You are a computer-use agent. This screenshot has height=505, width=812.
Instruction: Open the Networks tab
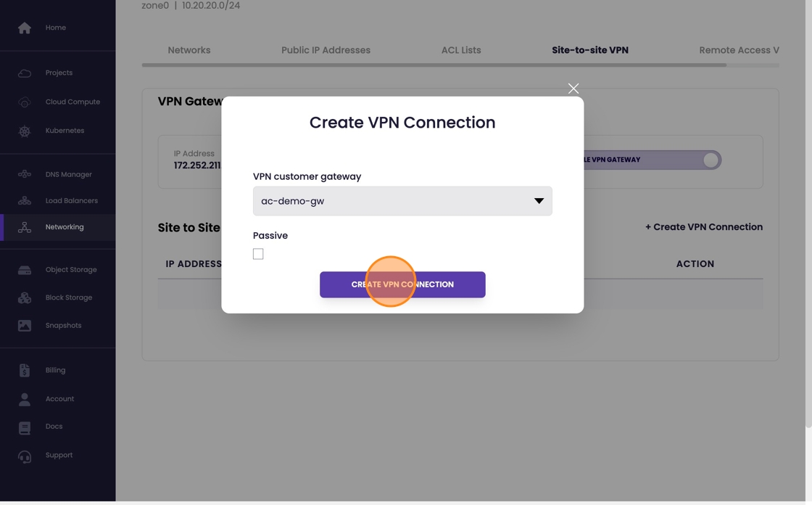(189, 50)
